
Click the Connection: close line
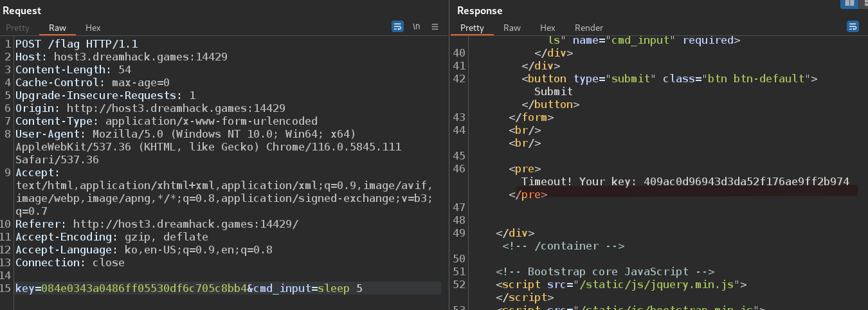[69, 262]
